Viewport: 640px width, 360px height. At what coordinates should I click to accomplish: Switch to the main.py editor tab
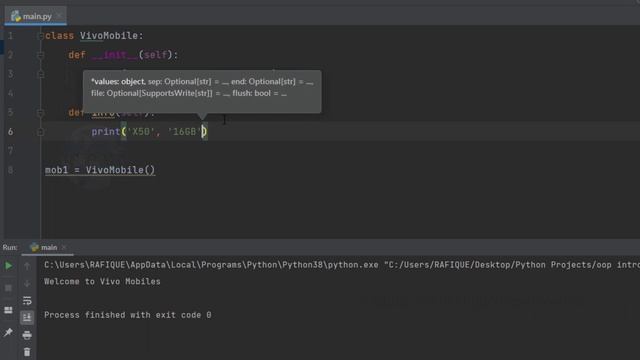tap(37, 16)
